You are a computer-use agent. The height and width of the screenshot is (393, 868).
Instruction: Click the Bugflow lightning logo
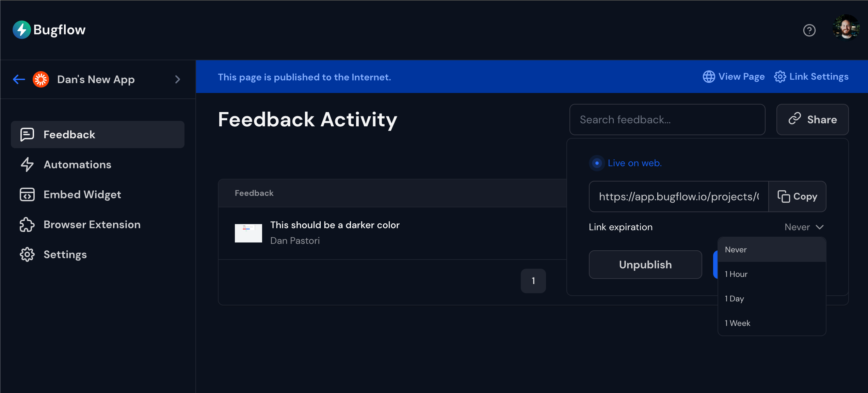click(x=22, y=30)
